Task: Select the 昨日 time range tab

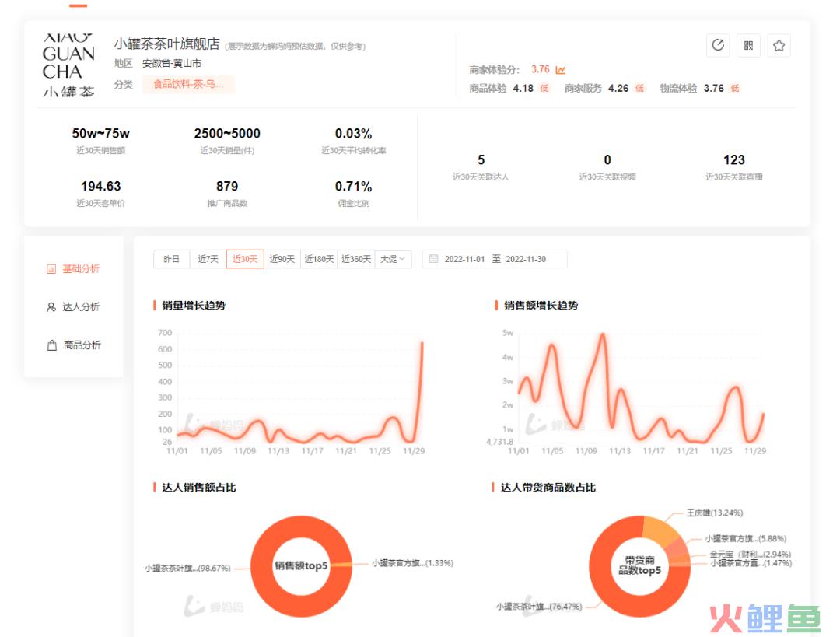Action: coord(171,259)
